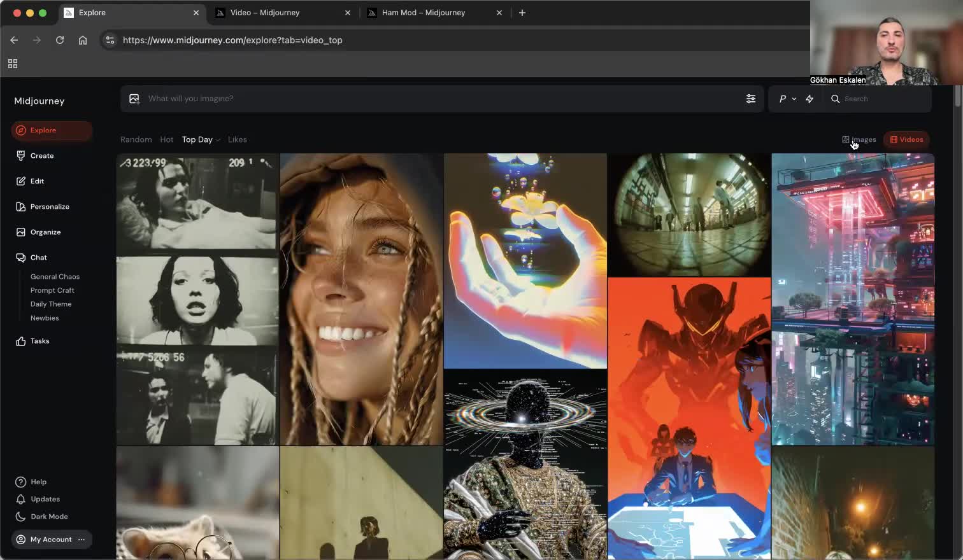
Task: Select the Random feed tab
Action: (136, 139)
